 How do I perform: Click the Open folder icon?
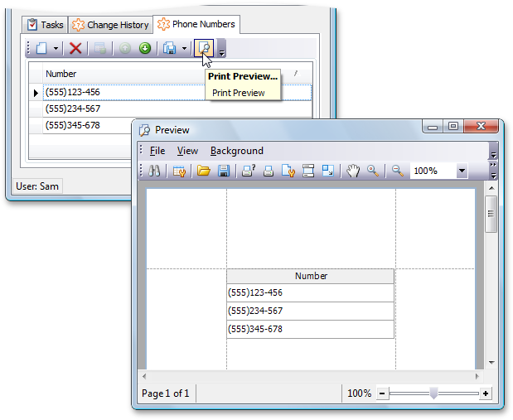204,171
